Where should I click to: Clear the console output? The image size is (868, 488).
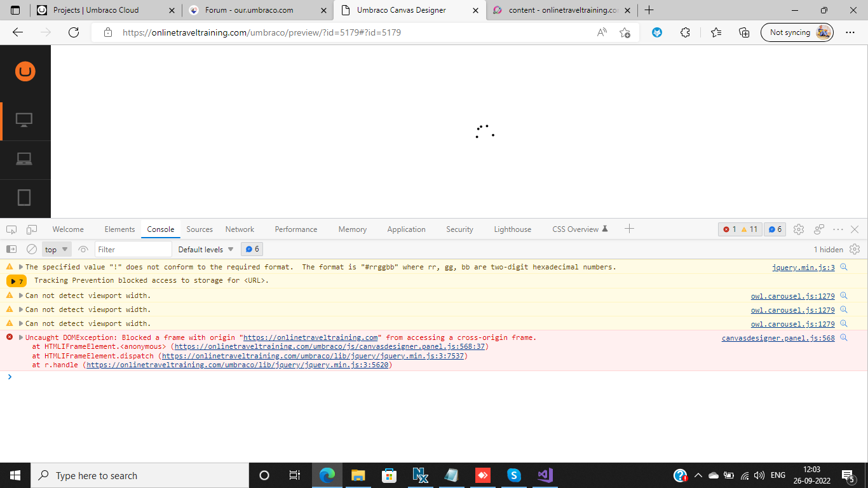pos(31,249)
